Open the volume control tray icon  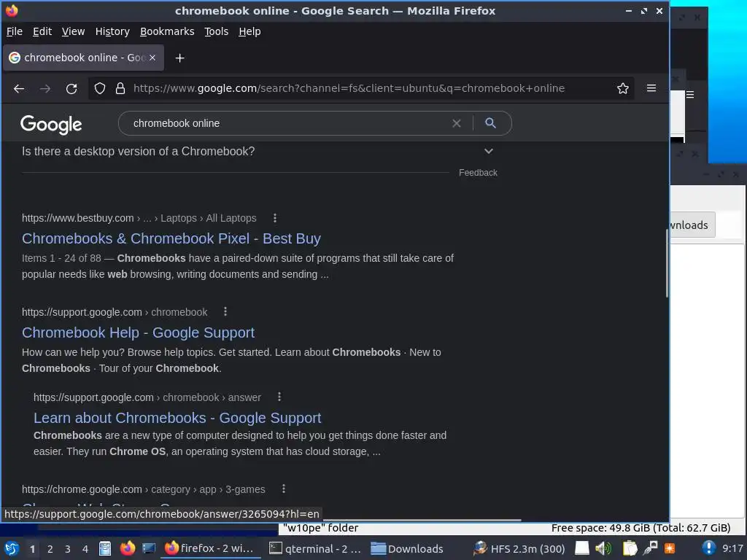tap(603, 548)
